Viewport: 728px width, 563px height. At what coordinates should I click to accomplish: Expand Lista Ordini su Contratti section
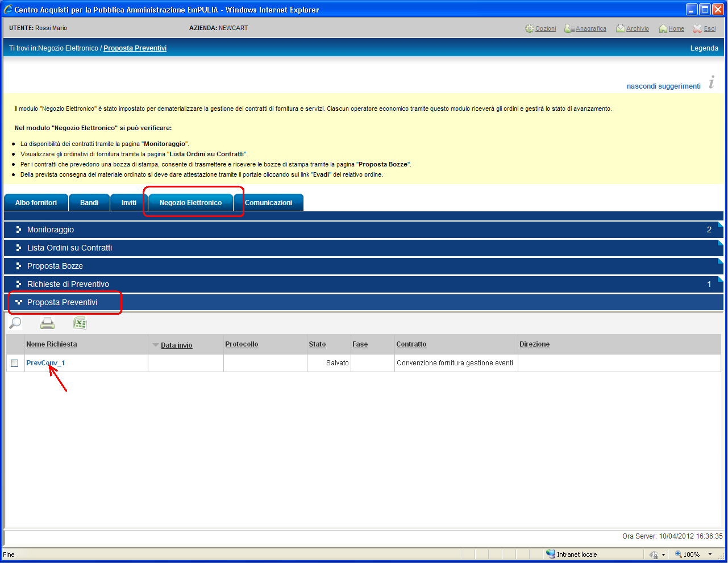click(x=364, y=248)
